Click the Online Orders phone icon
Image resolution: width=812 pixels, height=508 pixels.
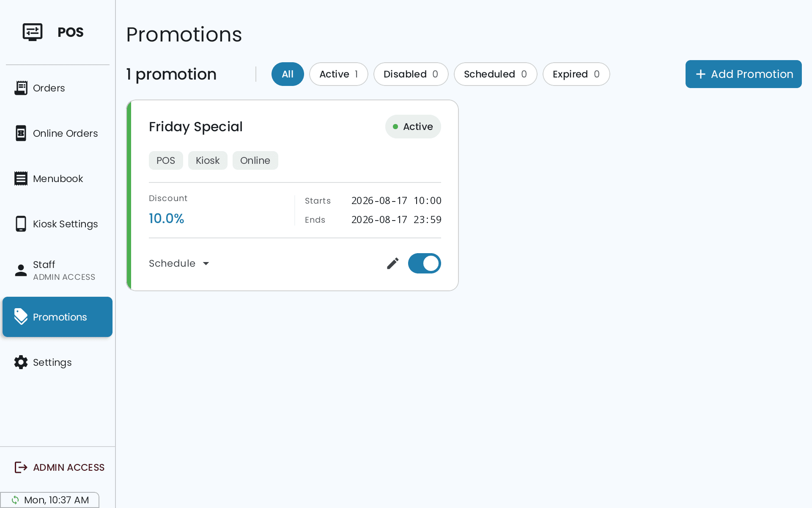(x=21, y=133)
